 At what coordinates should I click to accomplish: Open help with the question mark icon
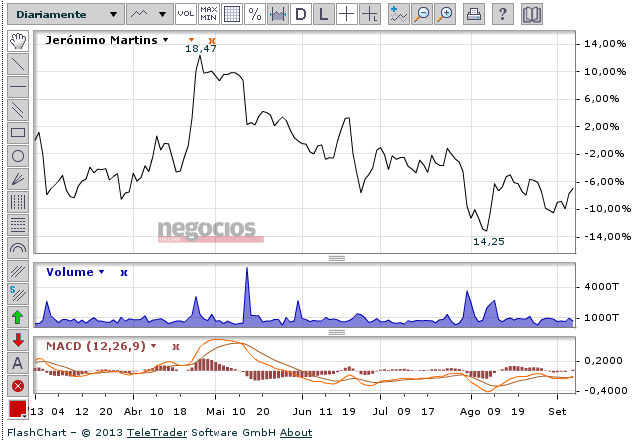pyautogui.click(x=502, y=14)
